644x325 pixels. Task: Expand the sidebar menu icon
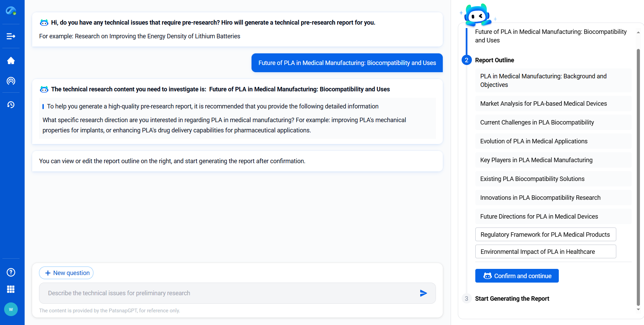[x=11, y=36]
